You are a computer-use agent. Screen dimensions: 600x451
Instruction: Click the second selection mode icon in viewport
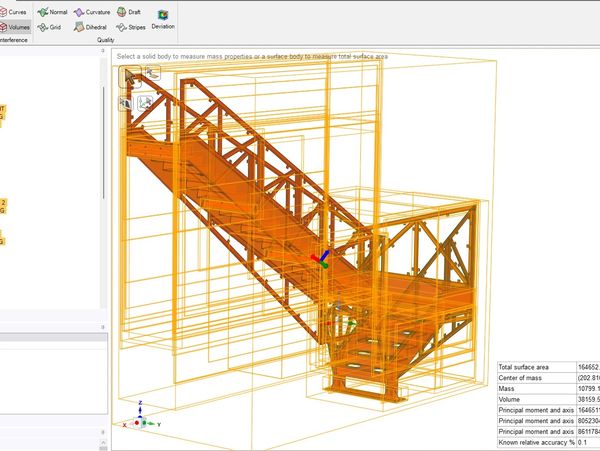(x=150, y=73)
